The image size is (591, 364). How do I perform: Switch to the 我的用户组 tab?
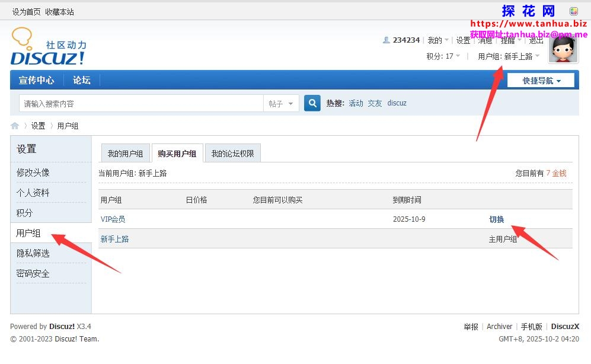coord(125,154)
